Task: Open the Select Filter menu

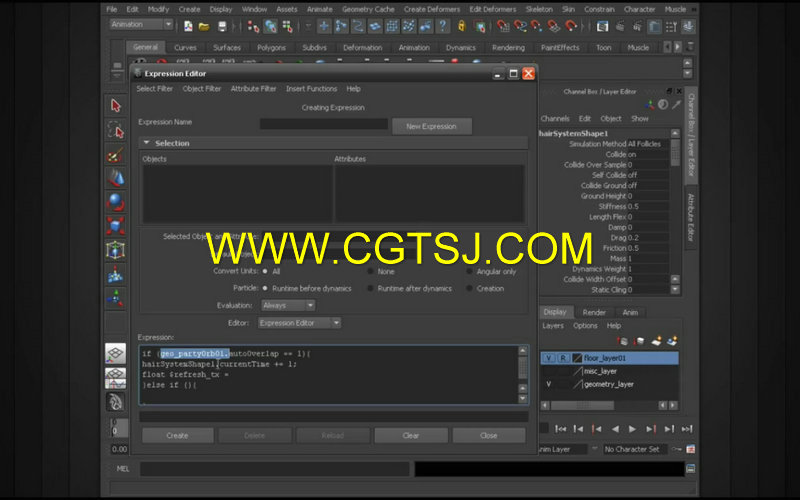Action: (155, 89)
